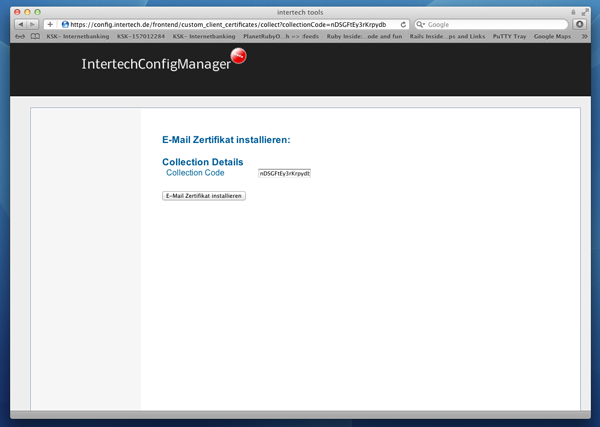
Task: Click the Collection Code input field
Action: click(x=284, y=173)
